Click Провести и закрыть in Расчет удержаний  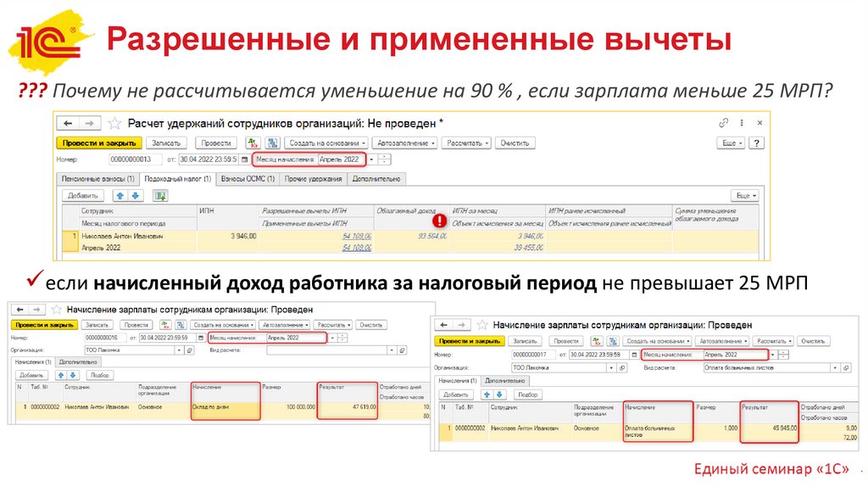coord(99,143)
